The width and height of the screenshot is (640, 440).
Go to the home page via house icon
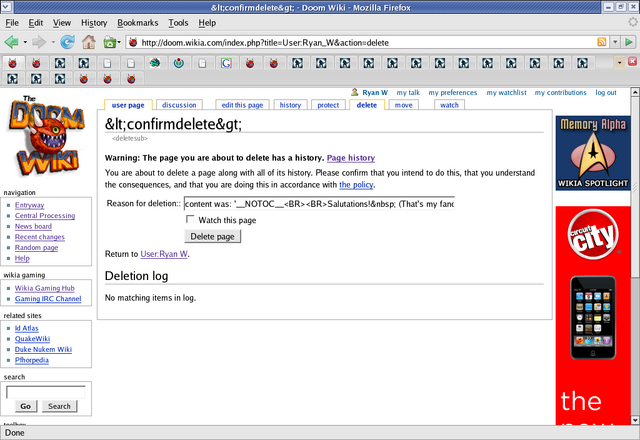click(89, 42)
